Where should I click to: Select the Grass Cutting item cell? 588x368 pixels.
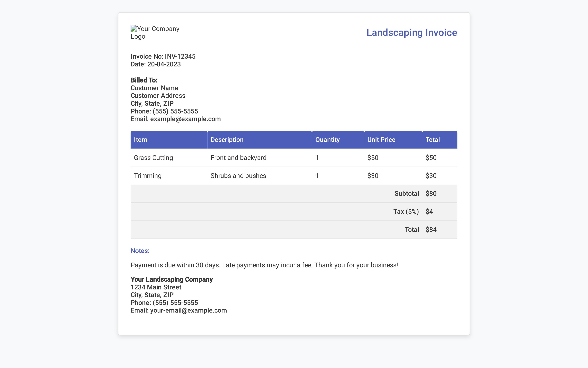tap(169, 158)
